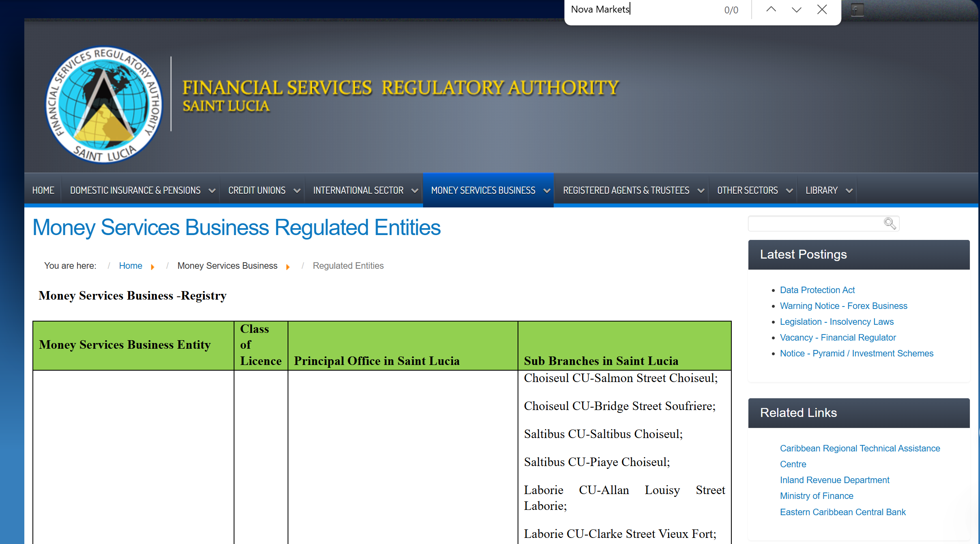Viewport: 980px width, 544px height.
Task: Click the site search magnifier icon
Action: pos(890,223)
